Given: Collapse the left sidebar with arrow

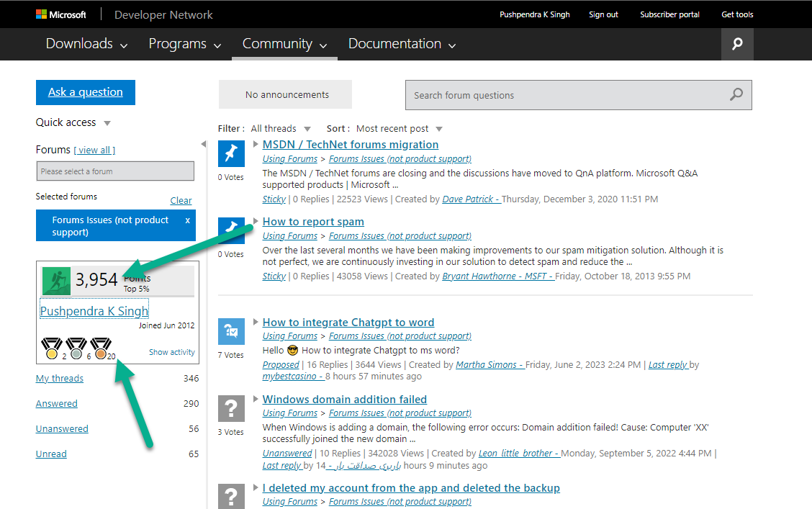Looking at the screenshot, I should 204,144.
